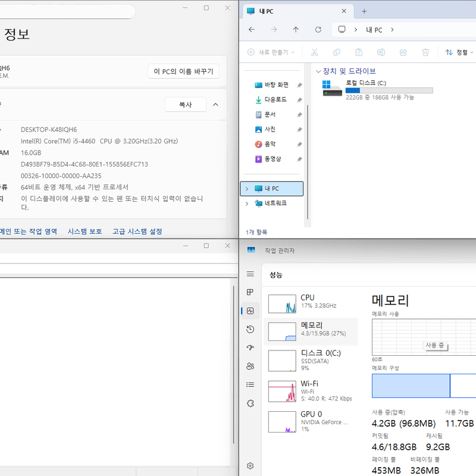The width and height of the screenshot is (476, 476).
Task: Open Task Manager hamburger navigation menu
Action: (x=250, y=274)
